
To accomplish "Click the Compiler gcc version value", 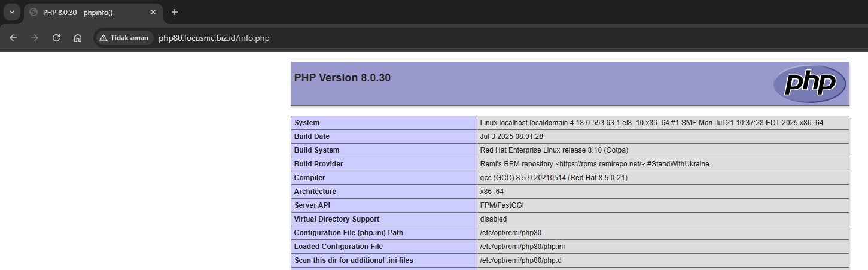I will pyautogui.click(x=553, y=178).
